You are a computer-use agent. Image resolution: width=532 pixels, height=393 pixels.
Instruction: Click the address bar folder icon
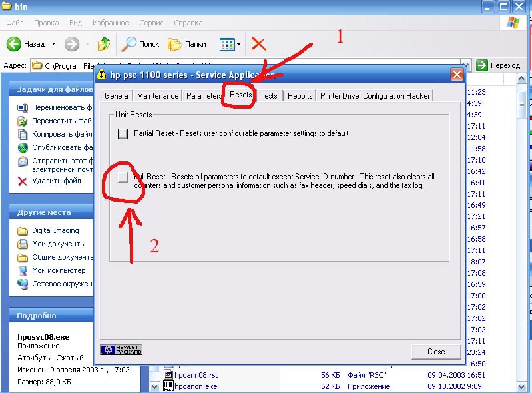click(x=37, y=65)
